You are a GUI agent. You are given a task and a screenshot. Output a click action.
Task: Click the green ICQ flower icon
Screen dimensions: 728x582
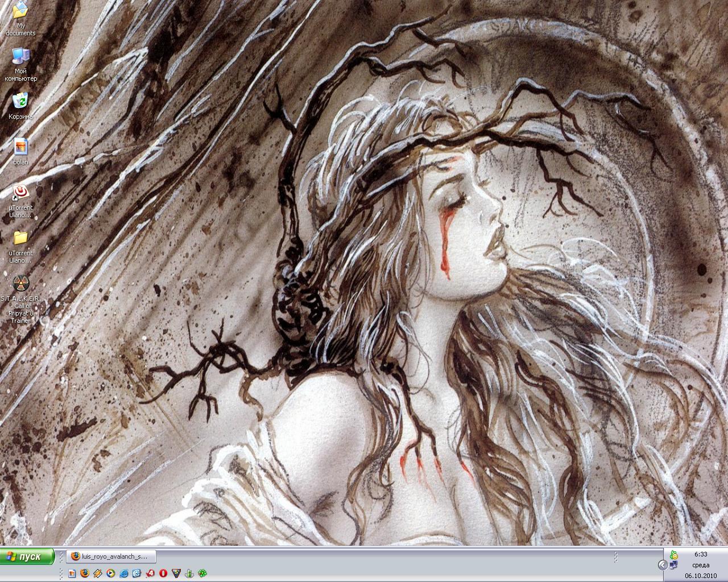202,573
